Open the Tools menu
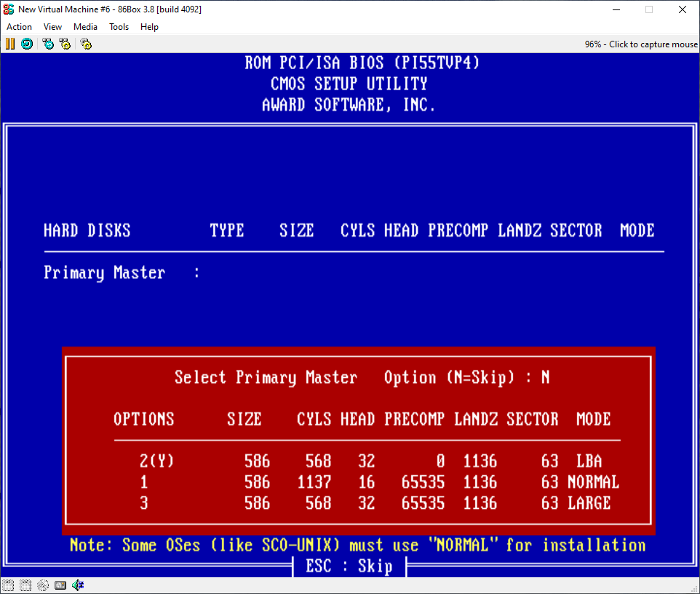 tap(119, 27)
